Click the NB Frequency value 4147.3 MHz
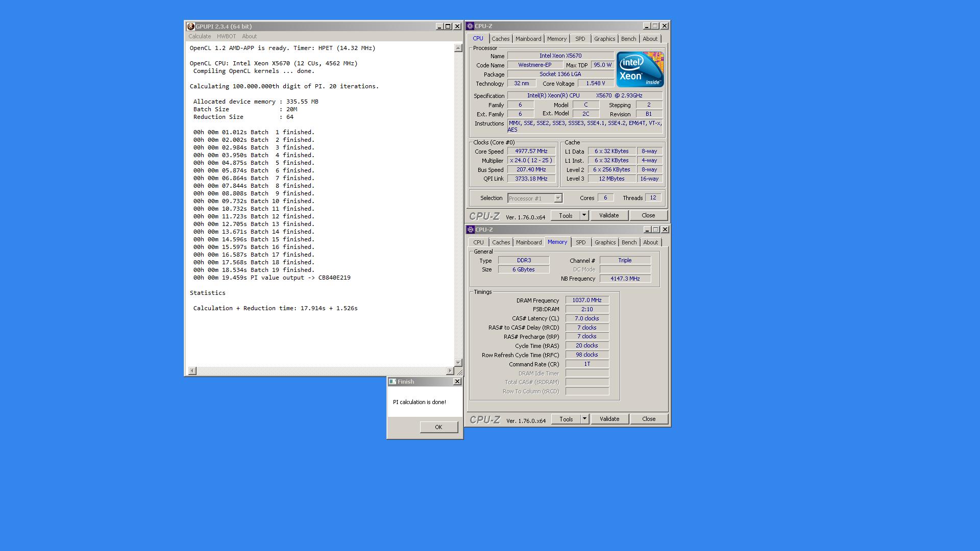The image size is (980, 551). click(625, 279)
